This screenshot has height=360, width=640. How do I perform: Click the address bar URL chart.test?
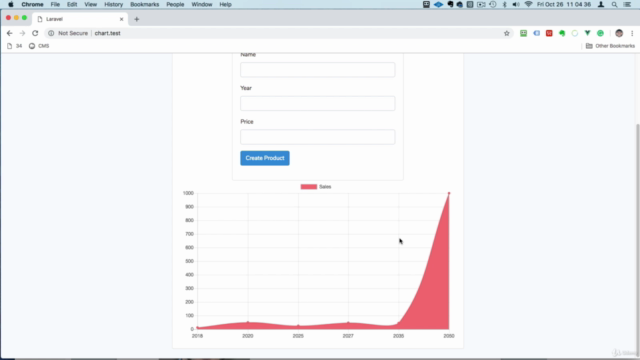click(x=107, y=33)
